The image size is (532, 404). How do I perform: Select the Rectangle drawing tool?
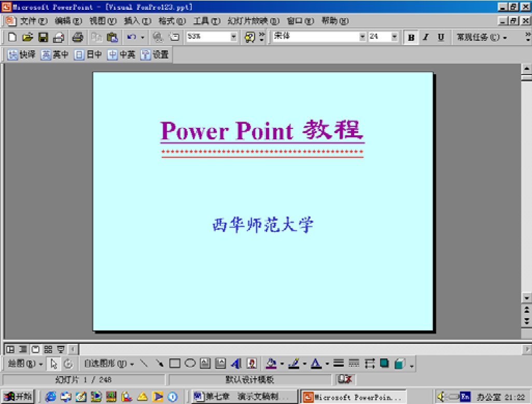[x=174, y=364]
